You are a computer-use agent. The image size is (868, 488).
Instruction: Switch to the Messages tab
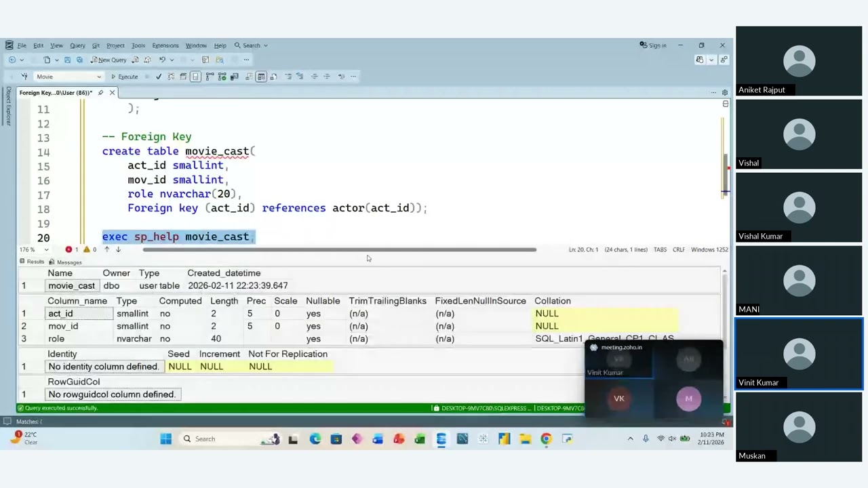point(65,262)
